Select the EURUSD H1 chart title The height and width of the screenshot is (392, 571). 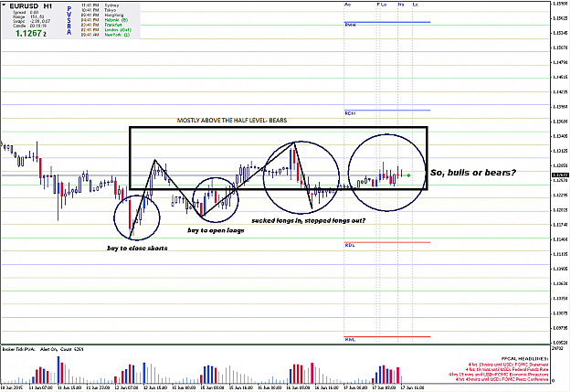pyautogui.click(x=30, y=6)
